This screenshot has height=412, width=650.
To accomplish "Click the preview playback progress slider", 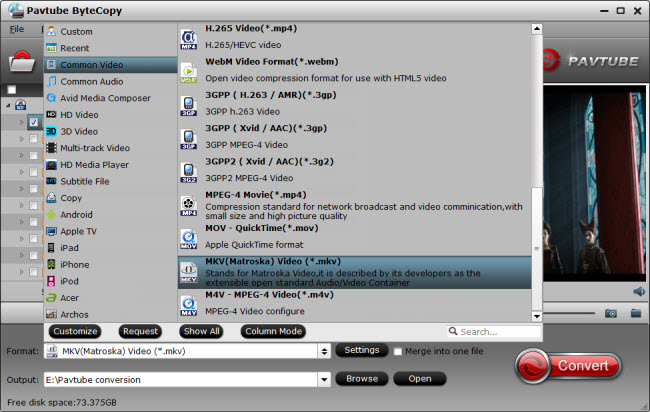I will tap(568, 313).
